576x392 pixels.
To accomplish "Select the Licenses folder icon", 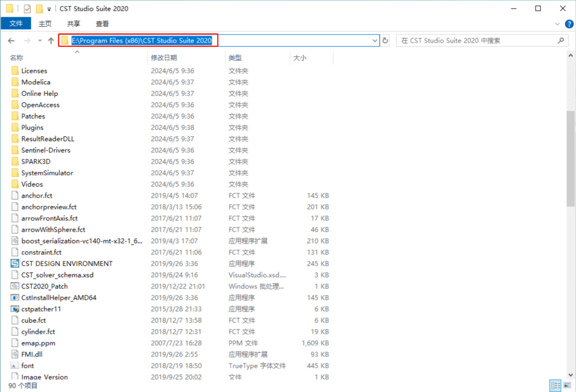I will 15,70.
